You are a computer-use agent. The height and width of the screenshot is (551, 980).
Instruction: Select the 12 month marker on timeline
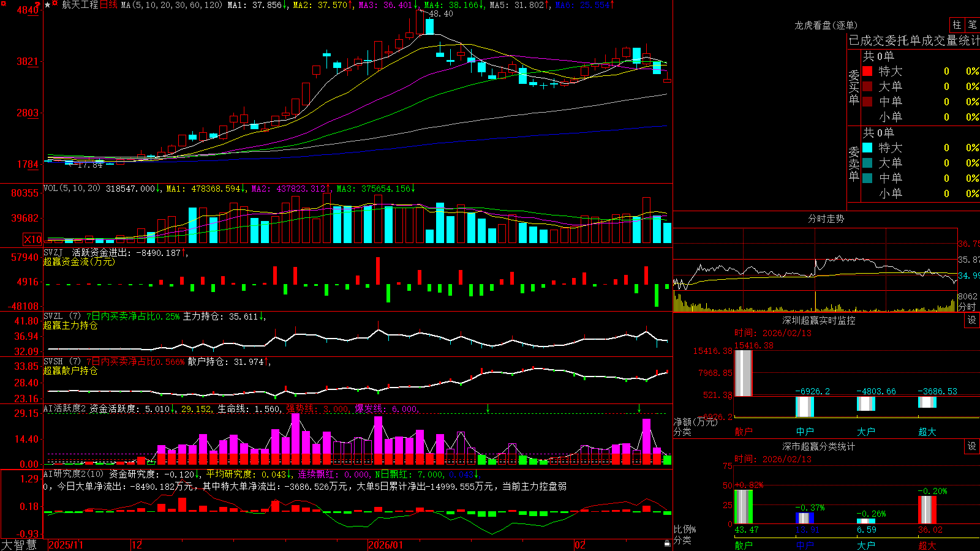pos(137,545)
